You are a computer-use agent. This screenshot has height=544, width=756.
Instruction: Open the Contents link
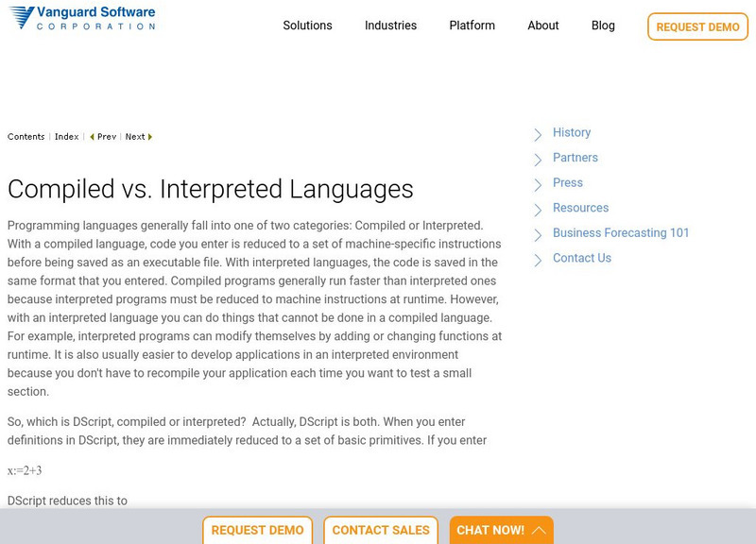[x=26, y=137]
